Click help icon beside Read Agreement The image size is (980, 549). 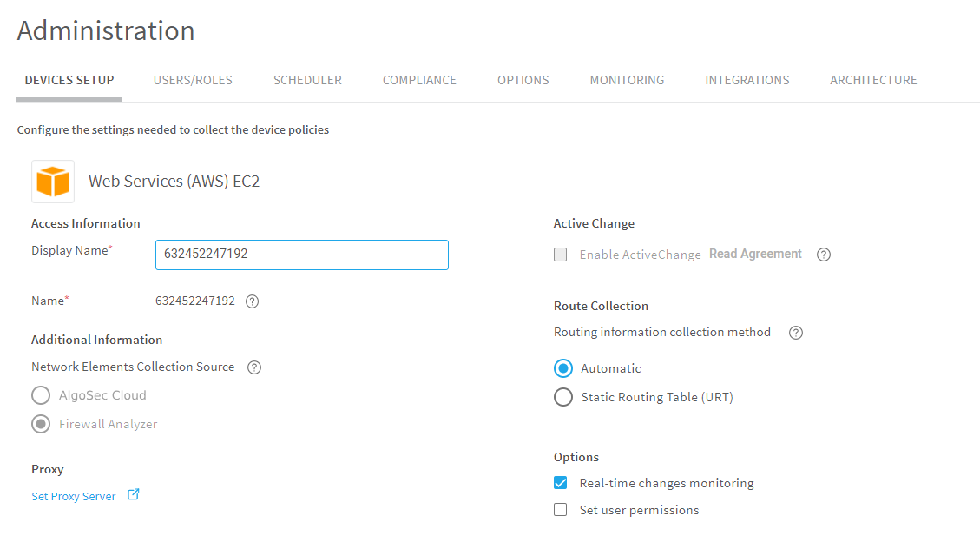824,255
